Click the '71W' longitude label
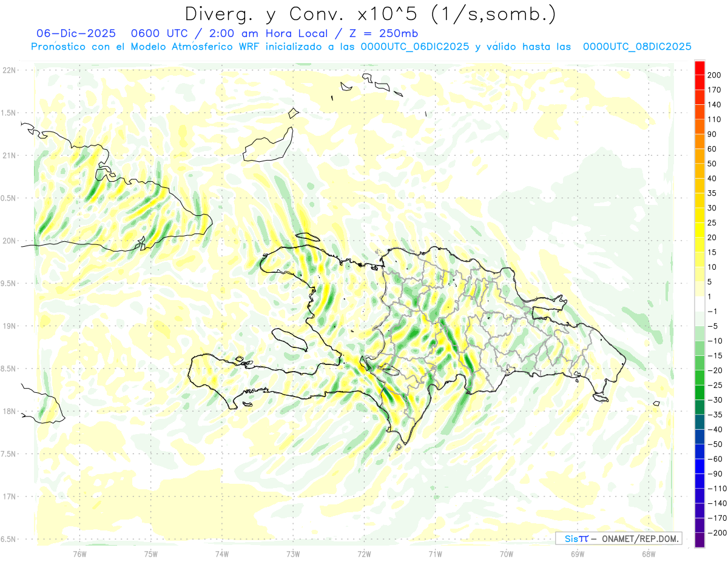This screenshot has height=562, width=728. coord(435,554)
